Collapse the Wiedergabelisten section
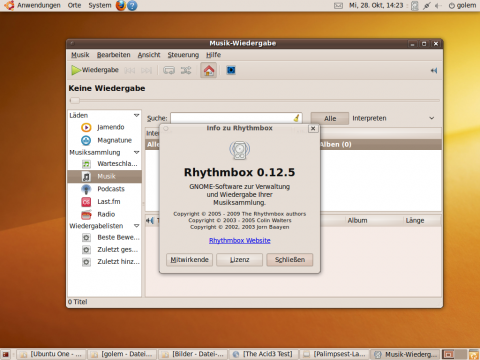 [136, 226]
